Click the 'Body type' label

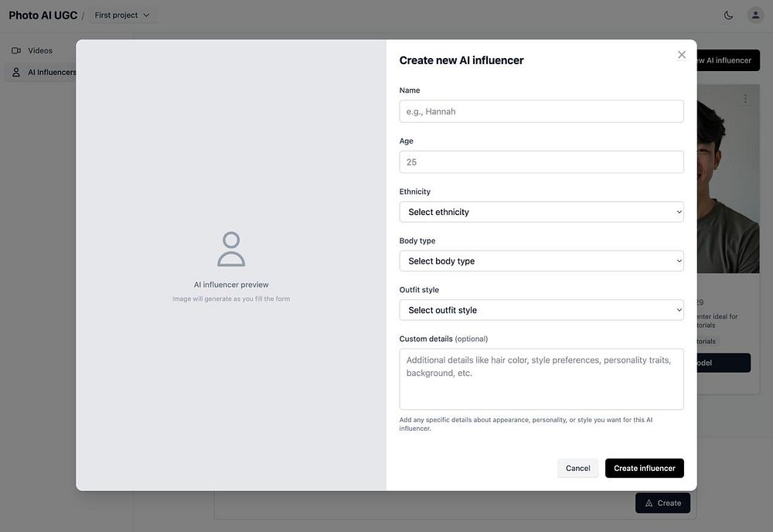click(x=417, y=240)
